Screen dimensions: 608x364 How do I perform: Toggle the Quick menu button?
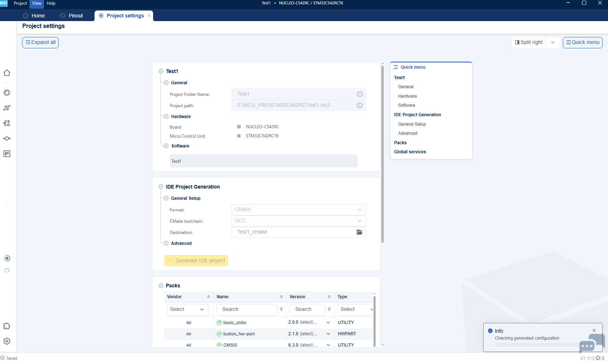coord(583,43)
